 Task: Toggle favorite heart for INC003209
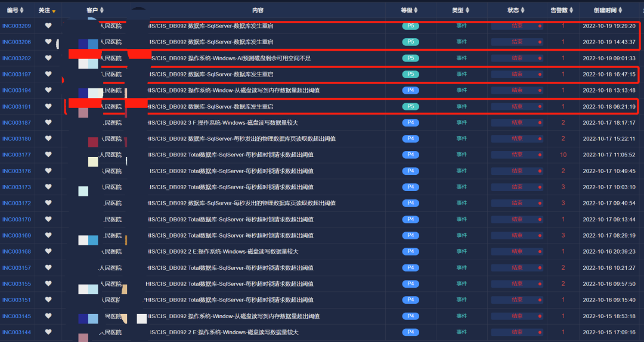pyautogui.click(x=48, y=26)
